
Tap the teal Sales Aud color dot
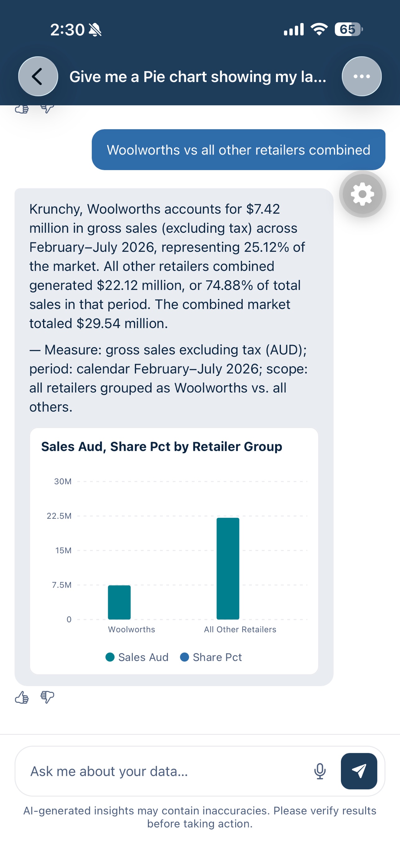(110, 657)
